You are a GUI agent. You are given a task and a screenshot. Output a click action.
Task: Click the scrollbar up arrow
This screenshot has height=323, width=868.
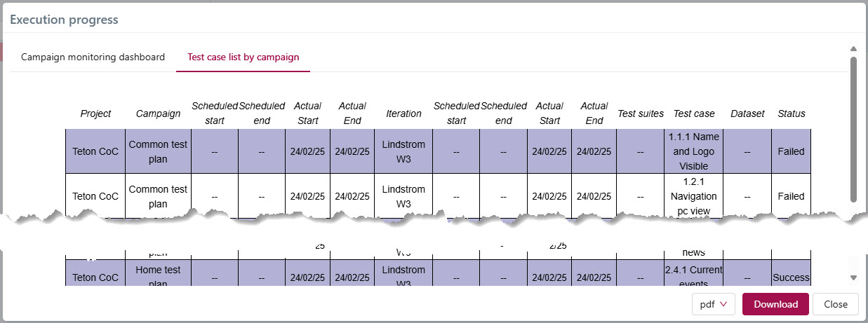853,49
